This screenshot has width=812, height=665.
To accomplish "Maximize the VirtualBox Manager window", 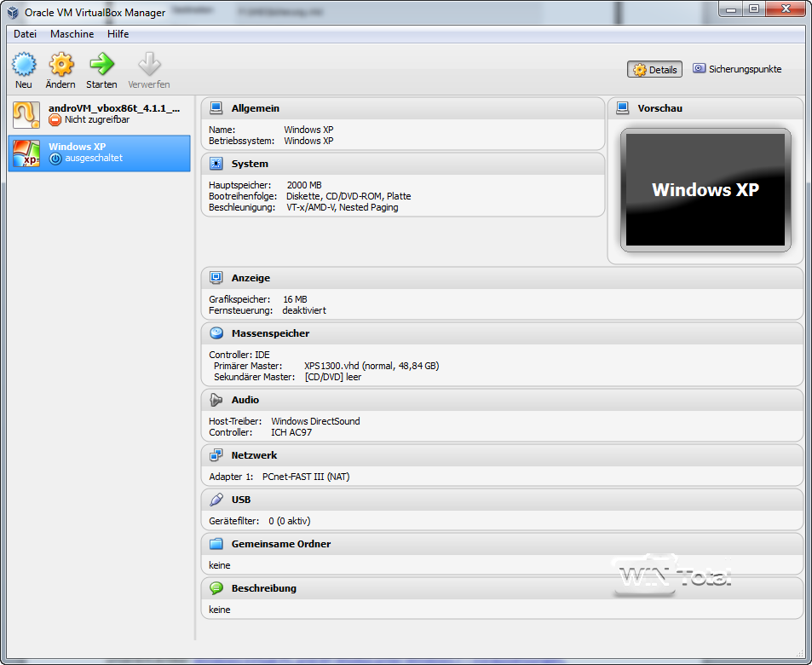I will pyautogui.click(x=754, y=9).
